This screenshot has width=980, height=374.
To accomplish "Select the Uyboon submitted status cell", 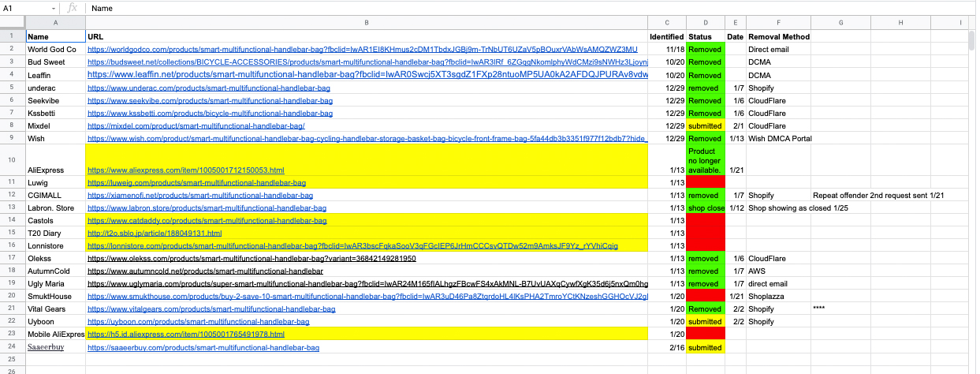I will [x=705, y=322].
